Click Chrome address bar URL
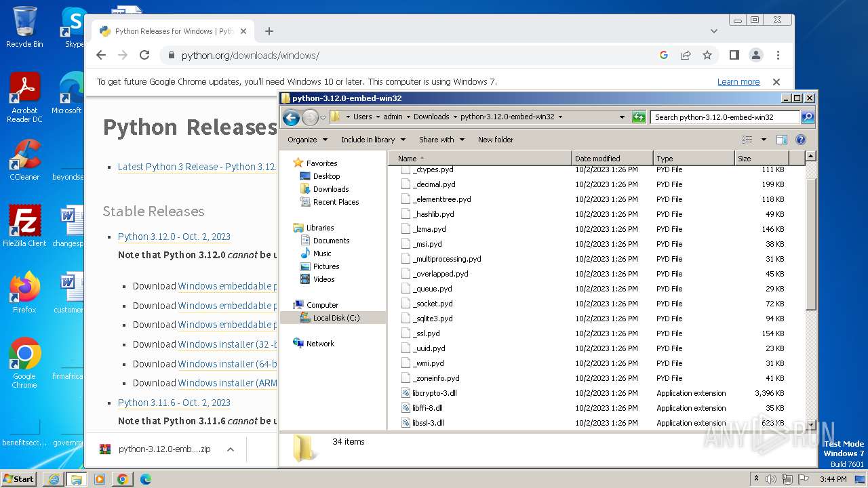 (250, 56)
